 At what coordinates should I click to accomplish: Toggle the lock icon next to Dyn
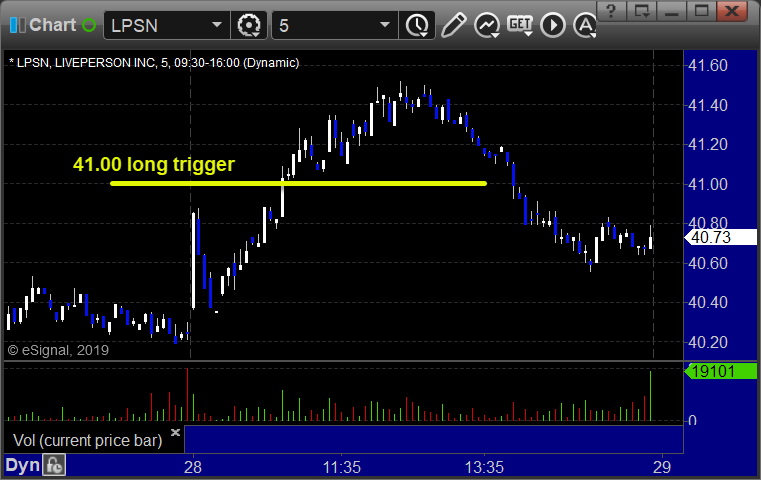(x=54, y=465)
